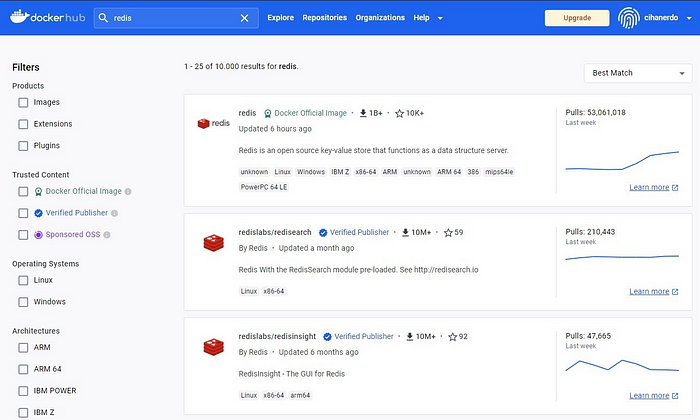Enable the Docker Official Image filter checkbox
Image resolution: width=700 pixels, height=420 pixels.
[x=23, y=191]
